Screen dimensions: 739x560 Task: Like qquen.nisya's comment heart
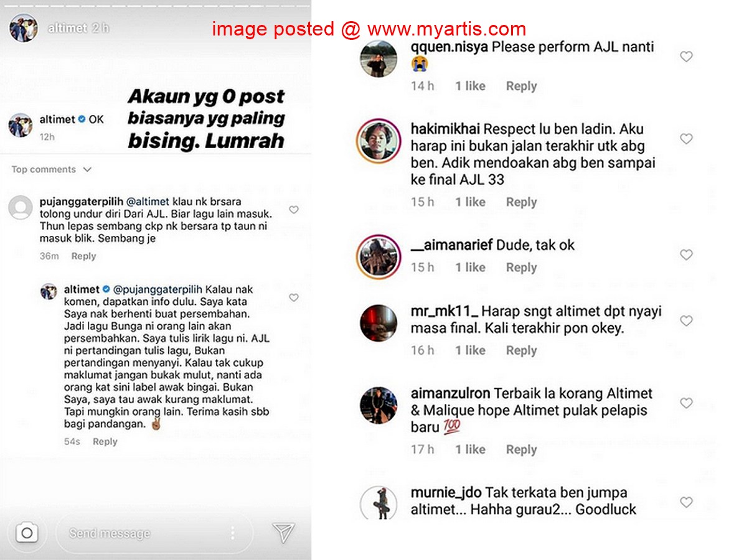coord(686,57)
